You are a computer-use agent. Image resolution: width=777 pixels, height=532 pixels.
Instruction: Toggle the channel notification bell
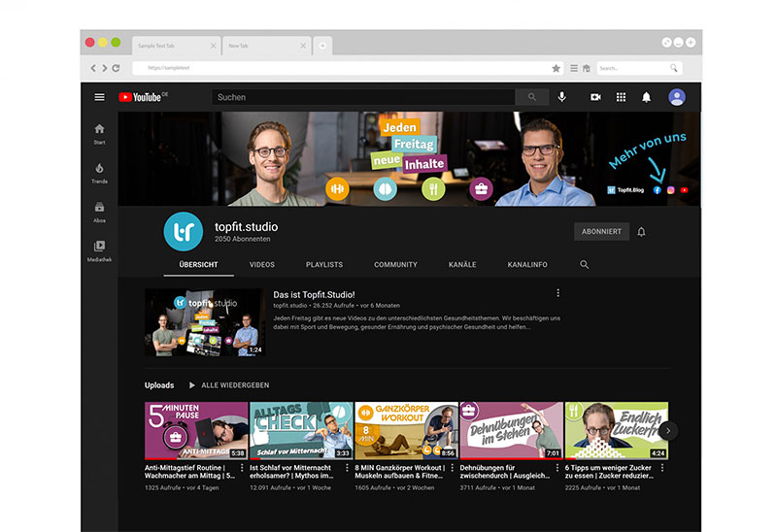pos(641,231)
